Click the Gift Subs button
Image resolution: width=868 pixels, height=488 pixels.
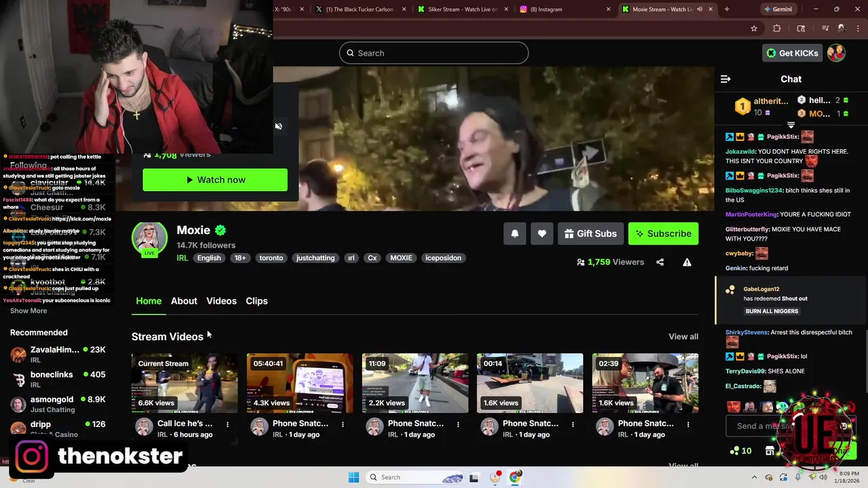(x=590, y=234)
